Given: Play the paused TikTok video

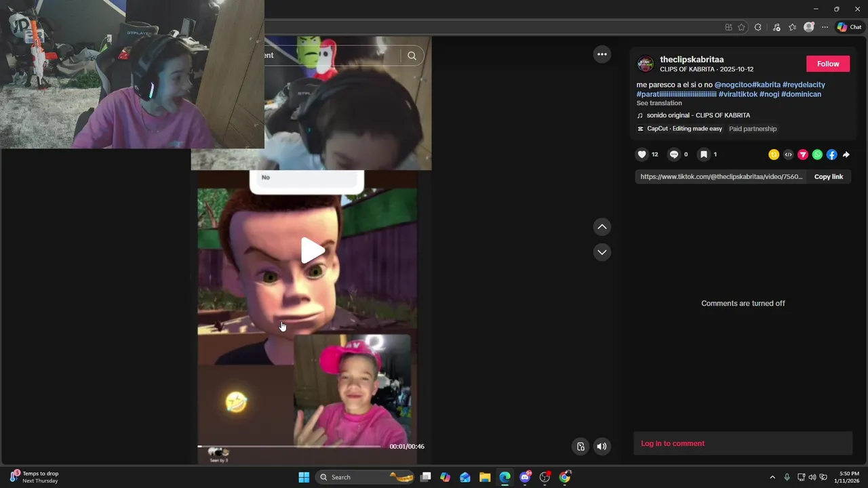Looking at the screenshot, I should click(x=312, y=250).
